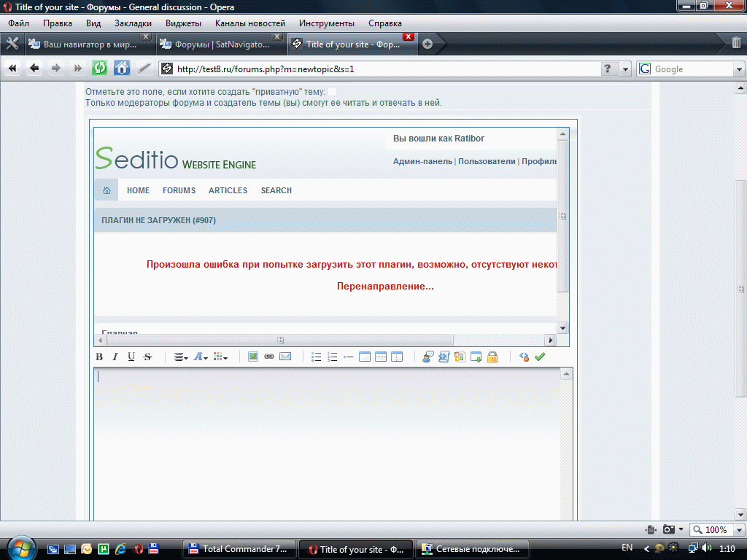This screenshot has width=747, height=560.
Task: Open the Файл menu
Action: [x=18, y=23]
